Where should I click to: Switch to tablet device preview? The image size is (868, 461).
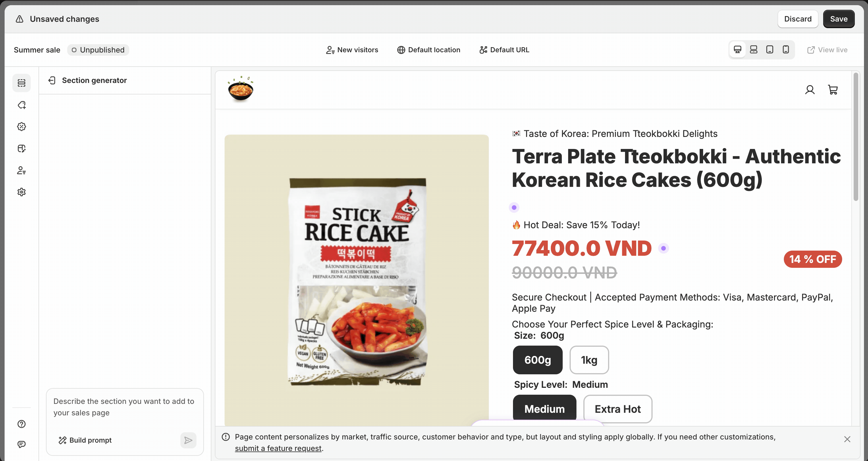click(x=769, y=49)
